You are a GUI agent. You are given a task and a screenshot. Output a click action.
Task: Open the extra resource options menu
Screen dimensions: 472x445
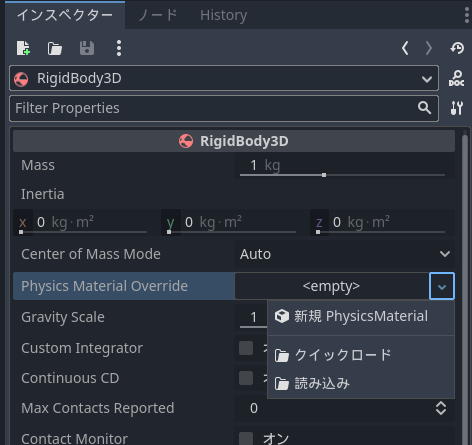(x=119, y=48)
